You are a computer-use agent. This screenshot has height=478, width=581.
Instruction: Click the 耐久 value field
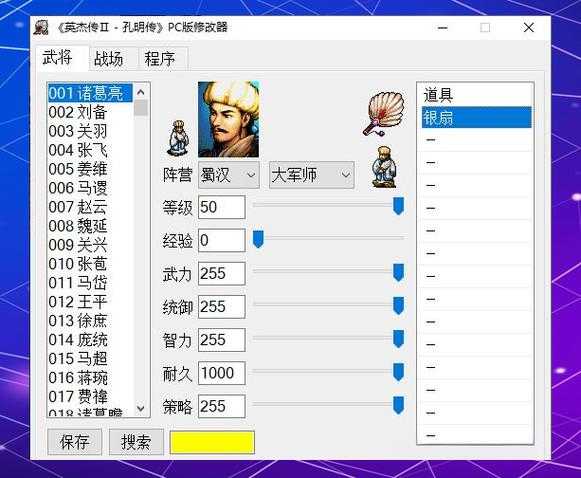point(222,373)
